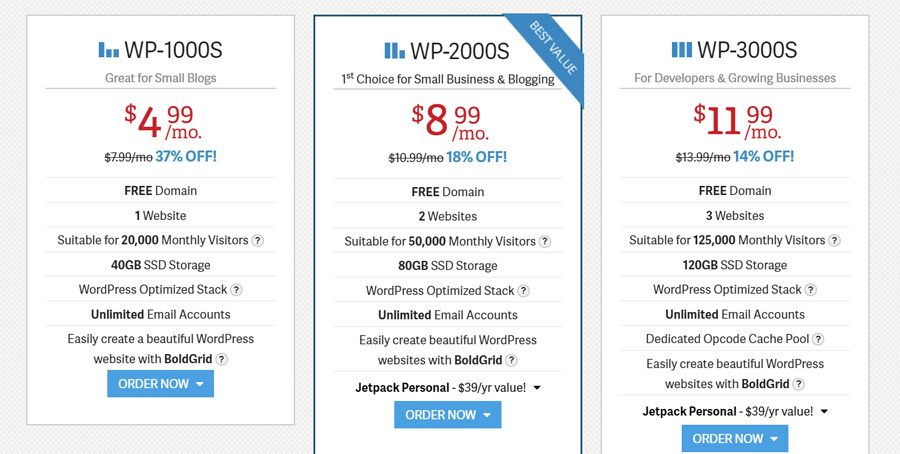Screen dimensions: 900x454
Task: Click help icon beside 20,000 Monthly Visitors
Action: [258, 241]
